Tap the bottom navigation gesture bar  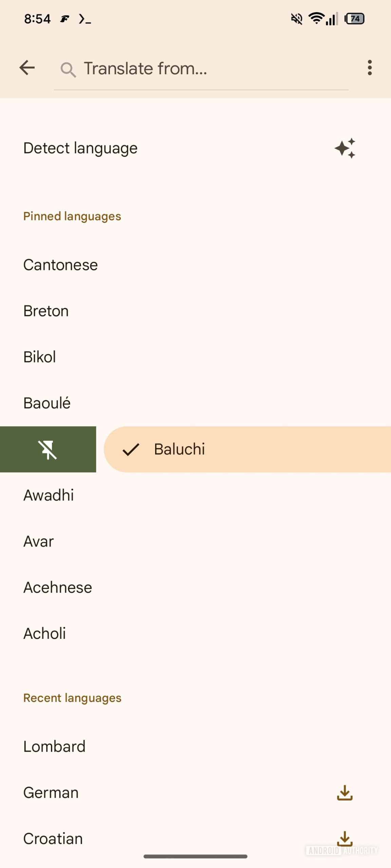point(195,856)
